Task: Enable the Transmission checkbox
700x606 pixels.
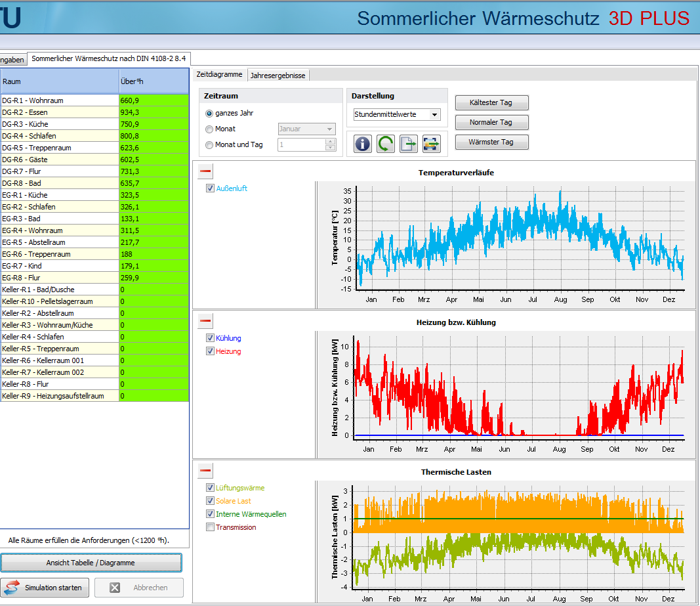Action: point(210,527)
